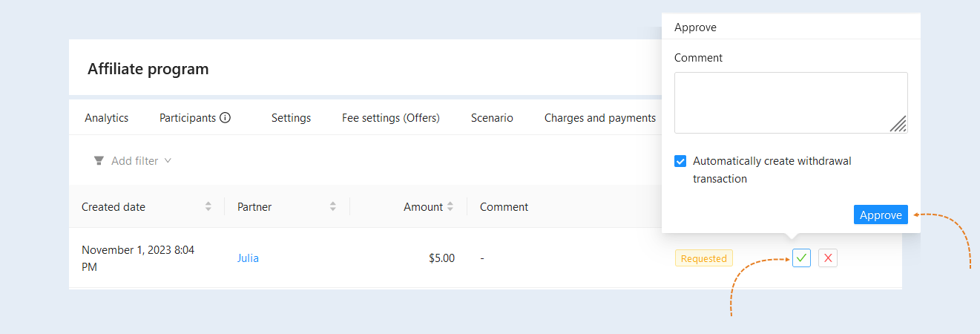Click the Requested status badge
Screen dimensions: 980x334
click(x=703, y=258)
